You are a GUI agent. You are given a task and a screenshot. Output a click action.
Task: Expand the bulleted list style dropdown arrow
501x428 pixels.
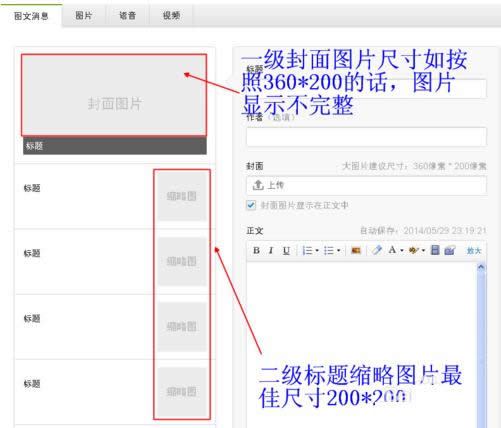(x=338, y=250)
